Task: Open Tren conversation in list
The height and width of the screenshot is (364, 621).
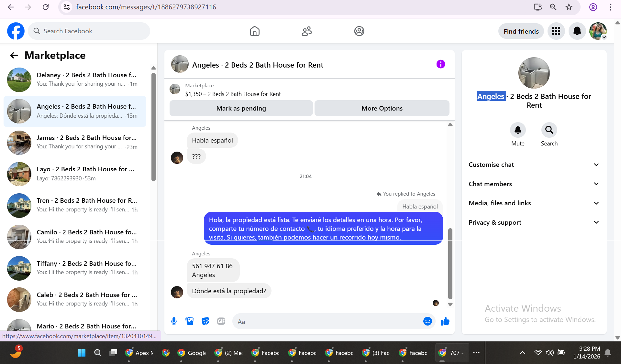Action: (x=75, y=205)
